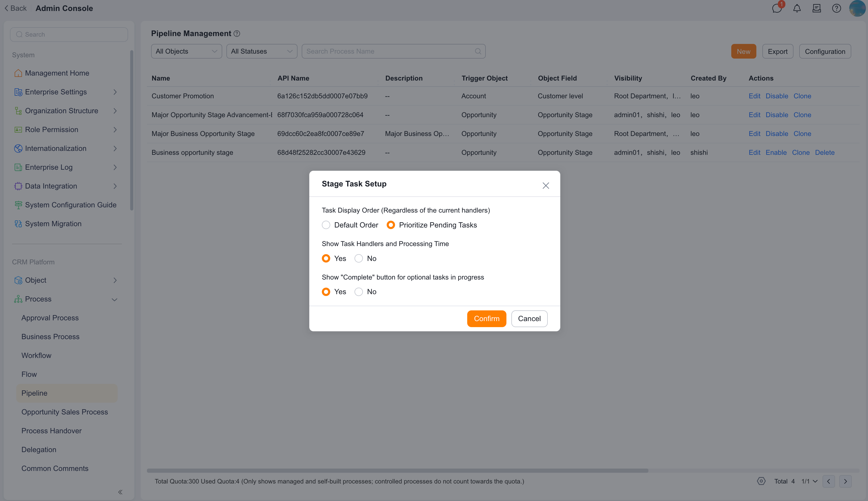Open the page selector 1/1 dropdown
Image resolution: width=868 pixels, height=501 pixels.
tap(809, 481)
